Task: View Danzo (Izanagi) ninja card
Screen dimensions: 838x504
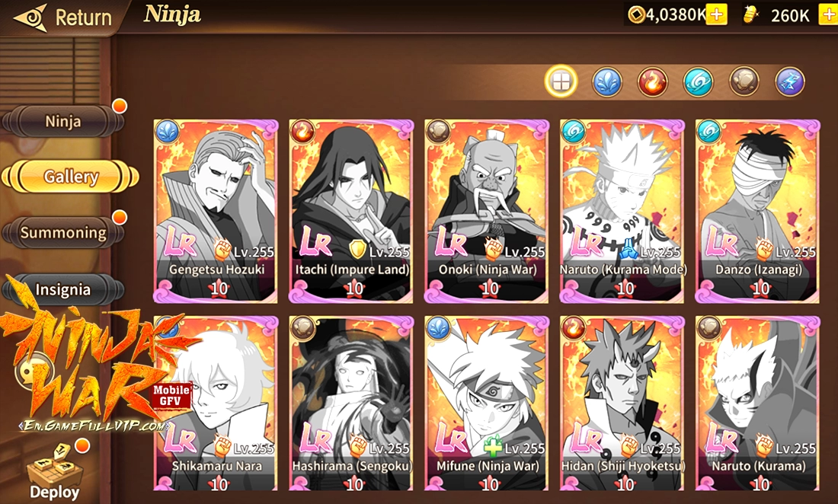Action: pyautogui.click(x=758, y=212)
